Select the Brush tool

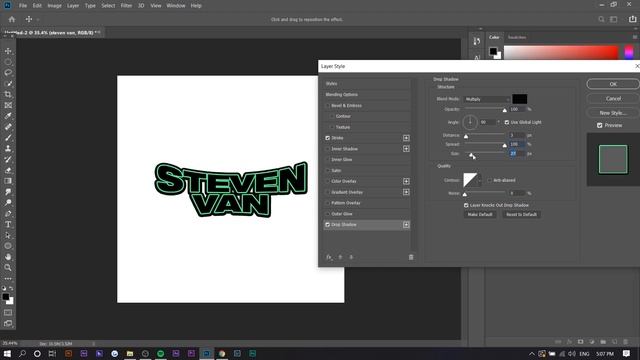pyautogui.click(x=8, y=138)
